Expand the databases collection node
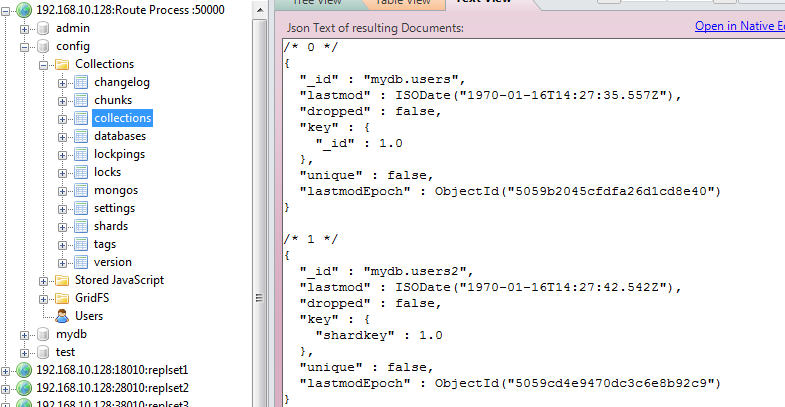This screenshot has width=785, height=407. [62, 137]
